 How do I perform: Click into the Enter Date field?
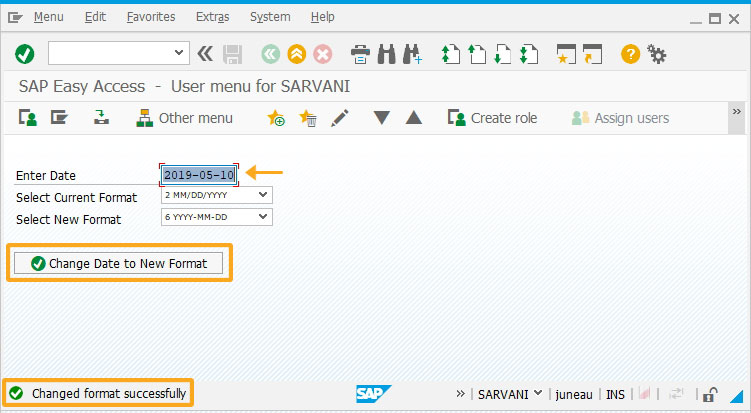[x=199, y=175]
